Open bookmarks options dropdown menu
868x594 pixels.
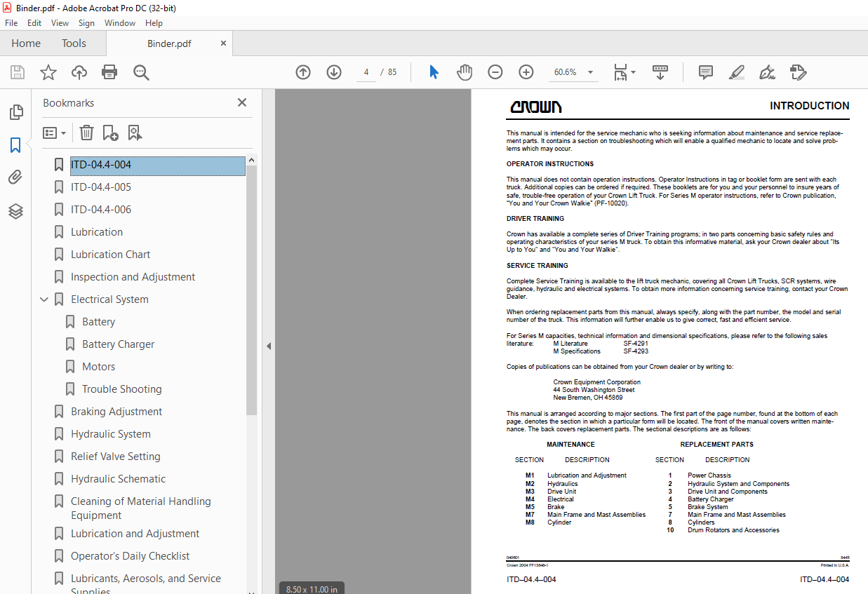(54, 133)
